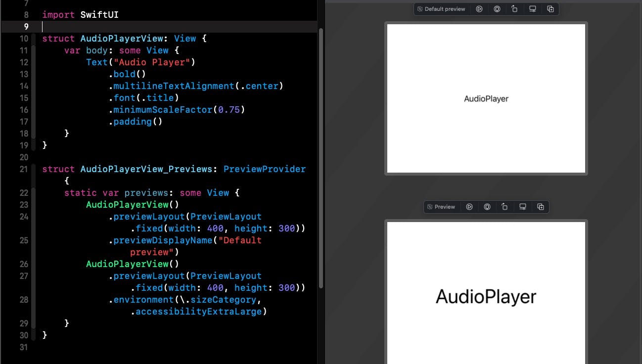Duplicate the second 'Preview' canvas
The width and height of the screenshot is (642, 364).
point(540,207)
